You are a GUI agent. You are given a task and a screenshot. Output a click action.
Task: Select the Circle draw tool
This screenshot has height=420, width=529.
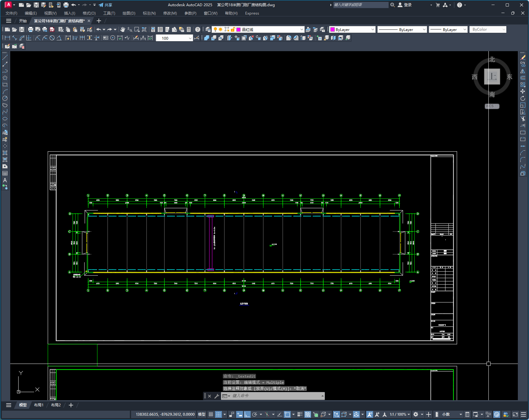(5, 98)
